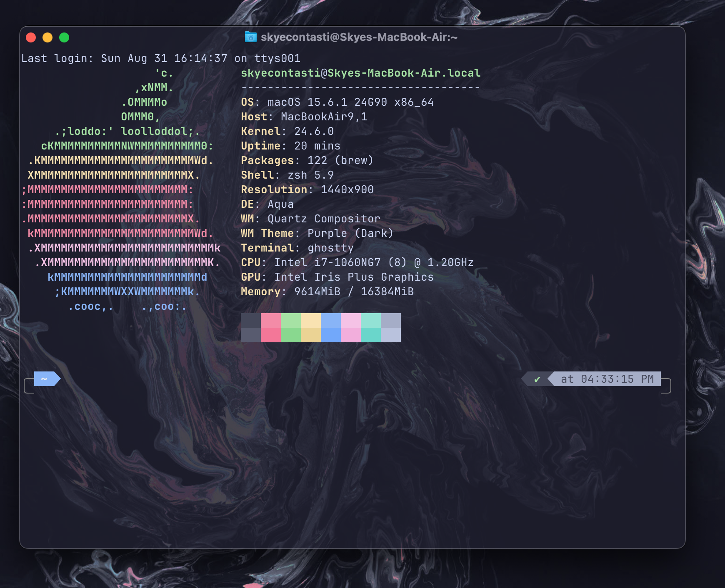725x588 pixels.
Task: Click the dashed separator line under hostname
Action: pos(361,87)
